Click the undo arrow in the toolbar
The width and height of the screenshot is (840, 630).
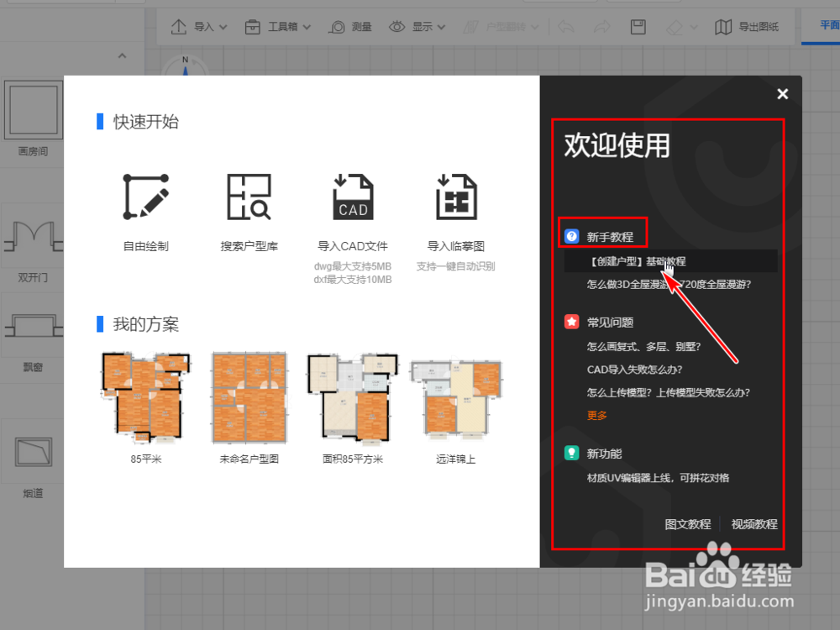point(566,26)
